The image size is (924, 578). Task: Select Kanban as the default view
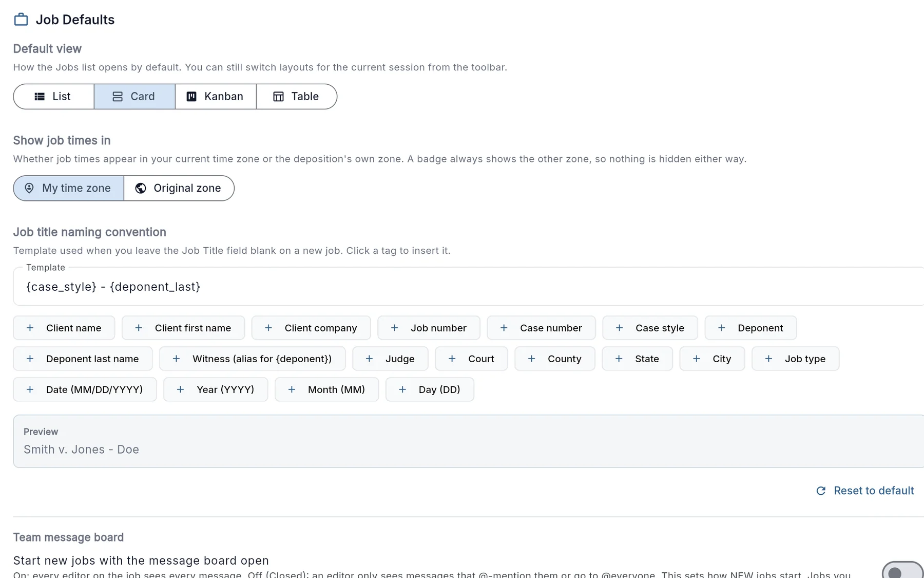pos(216,97)
